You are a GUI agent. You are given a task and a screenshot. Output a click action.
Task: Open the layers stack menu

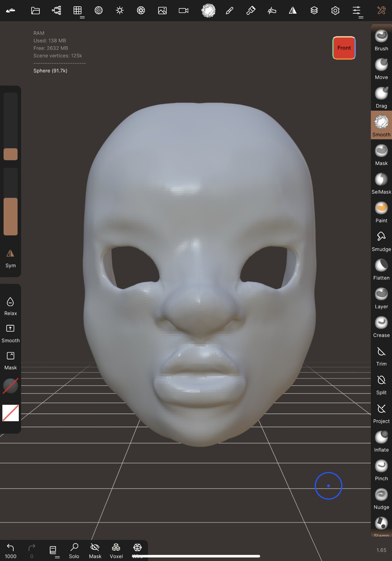pos(314,10)
